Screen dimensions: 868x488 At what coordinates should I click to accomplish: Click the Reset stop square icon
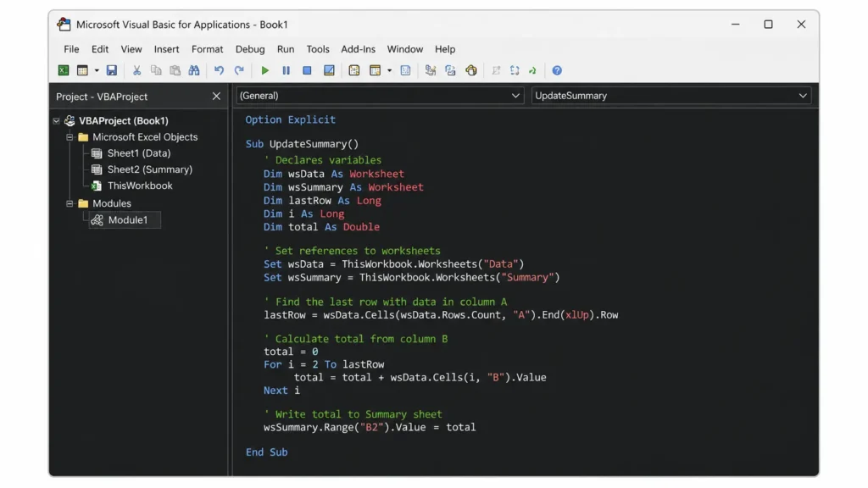(x=307, y=70)
